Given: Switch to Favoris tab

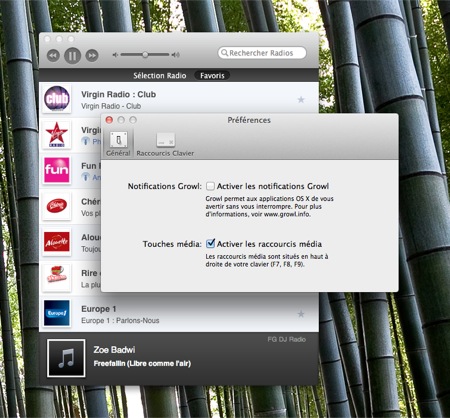Looking at the screenshot, I should (x=212, y=76).
